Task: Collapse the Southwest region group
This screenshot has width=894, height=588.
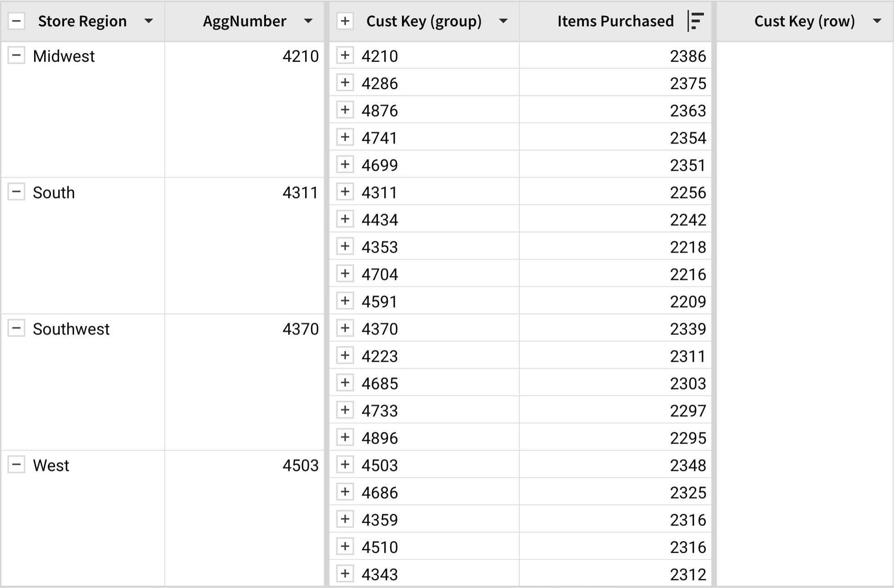Action: [16, 328]
